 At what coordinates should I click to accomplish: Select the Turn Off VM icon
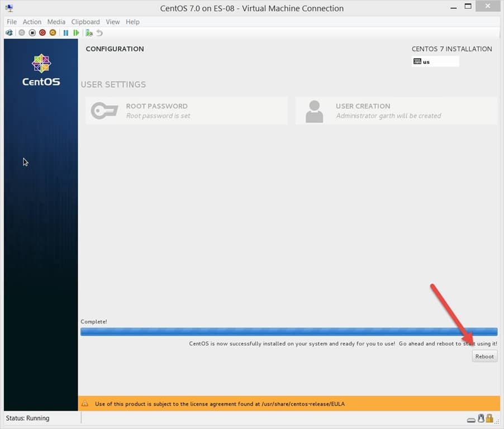click(x=32, y=32)
